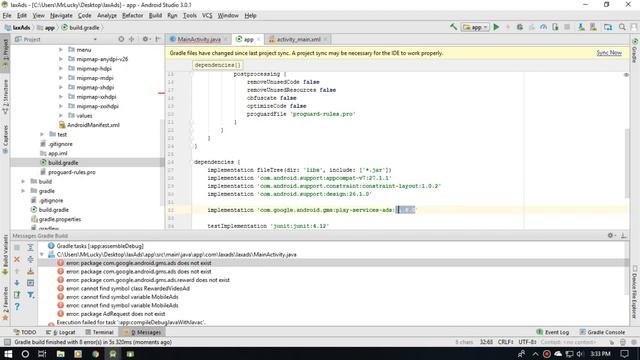Click the Windows Start button
Screen dimensions: 640x360
(x=8, y=354)
